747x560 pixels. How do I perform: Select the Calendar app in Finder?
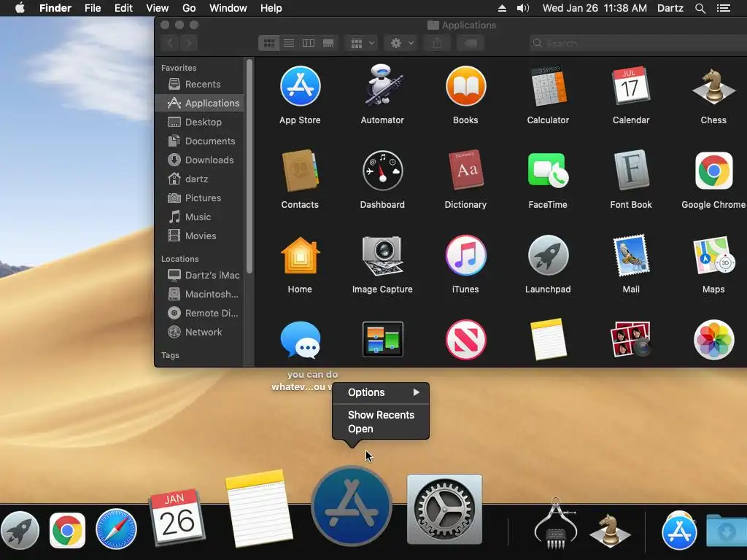[x=631, y=86]
